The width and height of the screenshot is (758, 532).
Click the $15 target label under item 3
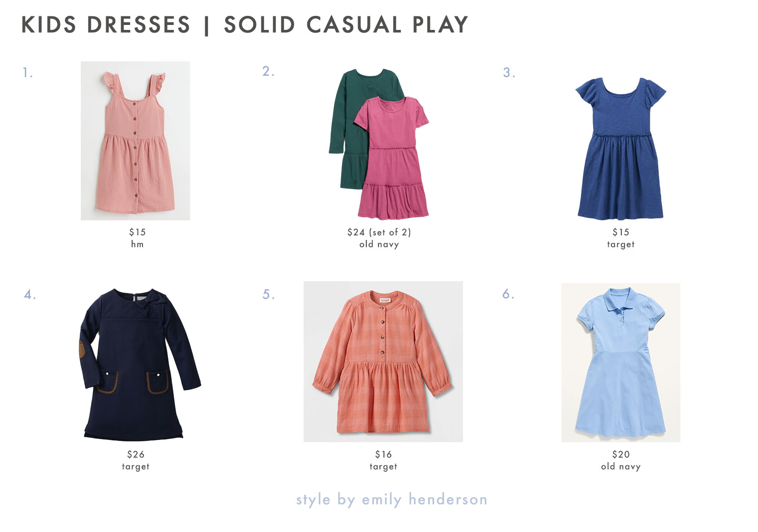(x=620, y=238)
